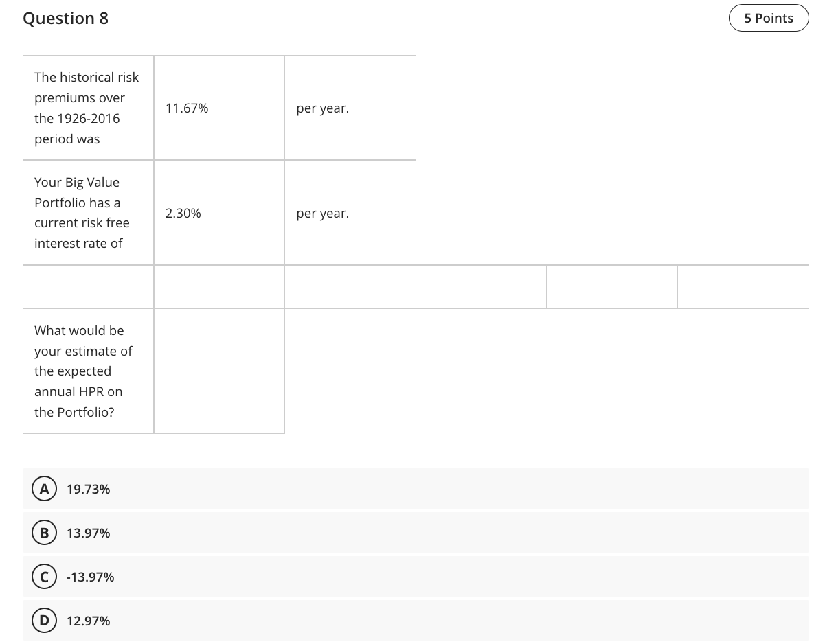
Task: Click the 5 Points badge
Action: (x=769, y=18)
